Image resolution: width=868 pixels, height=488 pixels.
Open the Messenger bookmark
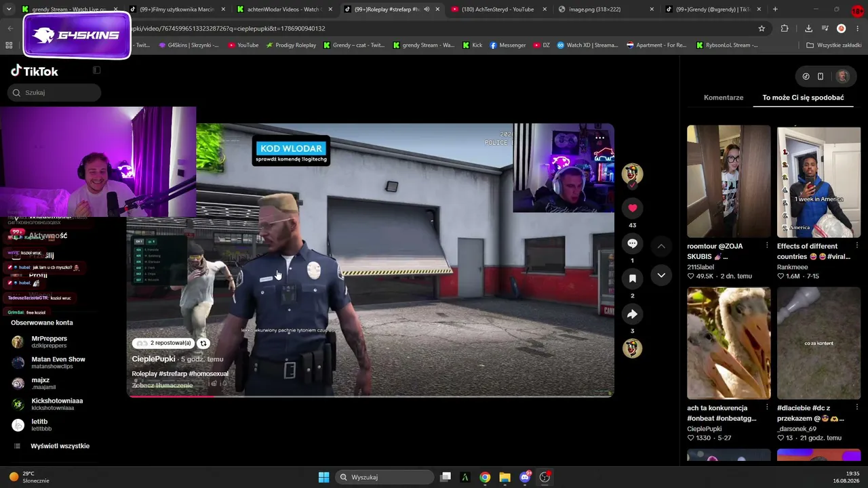point(507,45)
